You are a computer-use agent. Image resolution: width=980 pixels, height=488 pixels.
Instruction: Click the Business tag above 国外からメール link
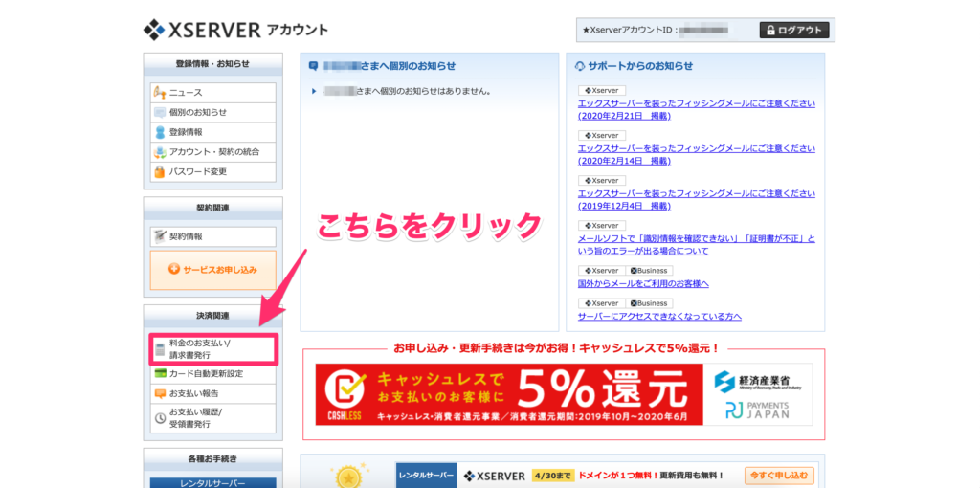tap(650, 271)
